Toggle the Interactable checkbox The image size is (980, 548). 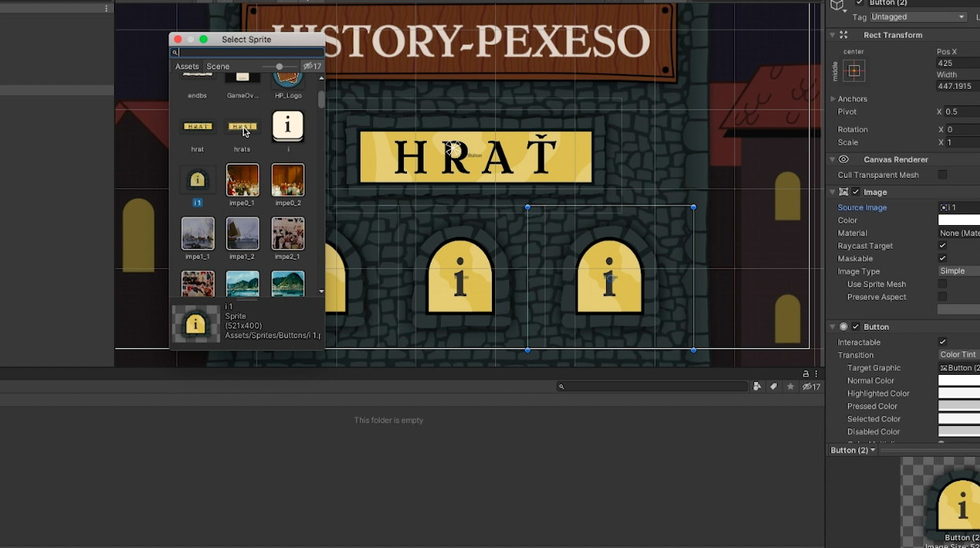pos(942,342)
